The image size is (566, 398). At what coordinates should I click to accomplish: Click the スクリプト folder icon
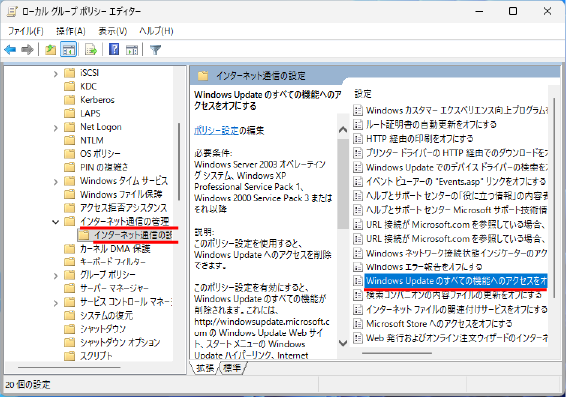[x=69, y=356]
